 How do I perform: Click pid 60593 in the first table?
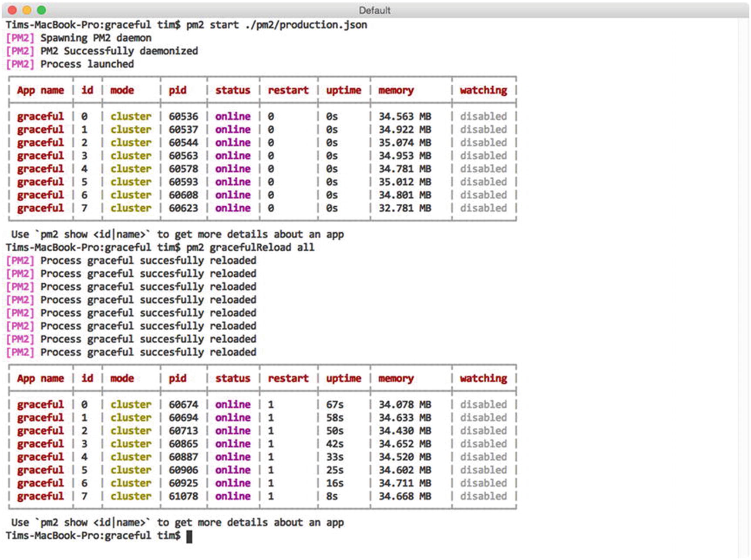click(183, 182)
